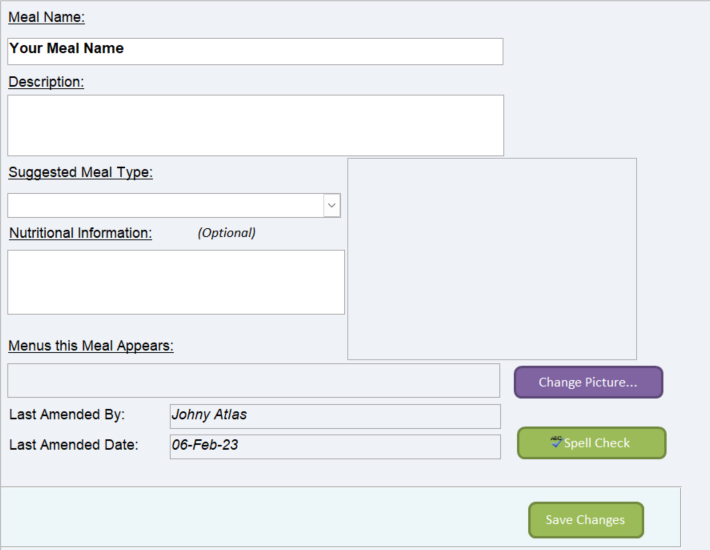Click the Suggested Meal Type label
Viewport: 710px width, 550px height.
pyautogui.click(x=81, y=172)
